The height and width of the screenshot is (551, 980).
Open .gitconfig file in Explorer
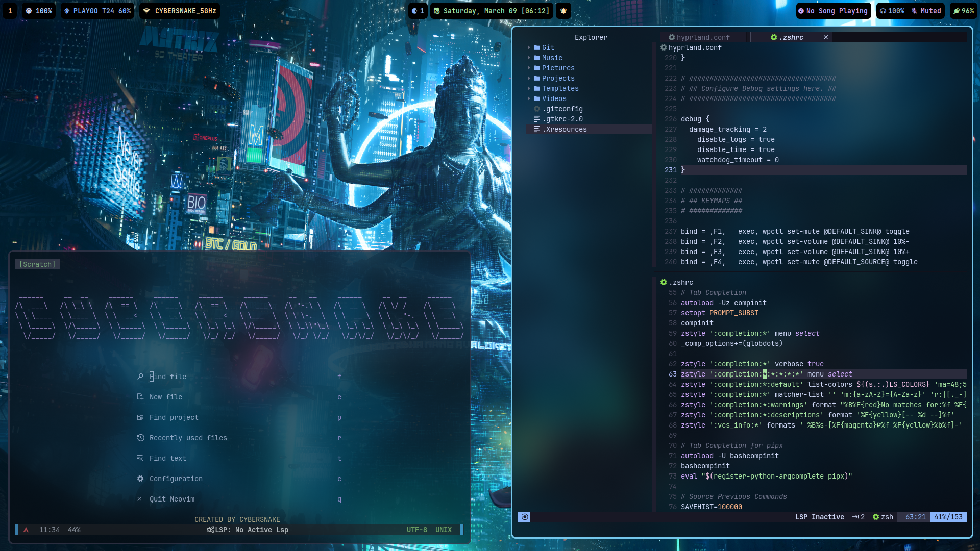pyautogui.click(x=562, y=109)
